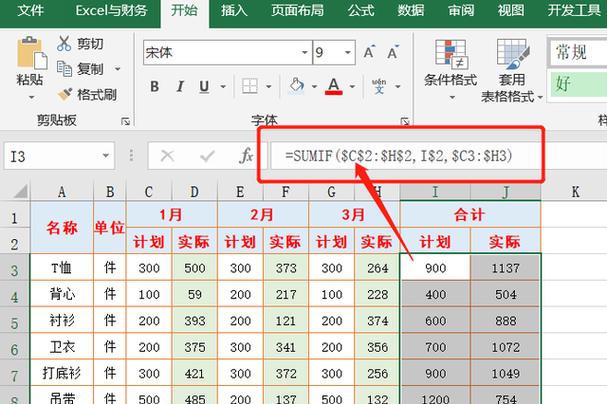Select cell with value 1072

[506, 347]
